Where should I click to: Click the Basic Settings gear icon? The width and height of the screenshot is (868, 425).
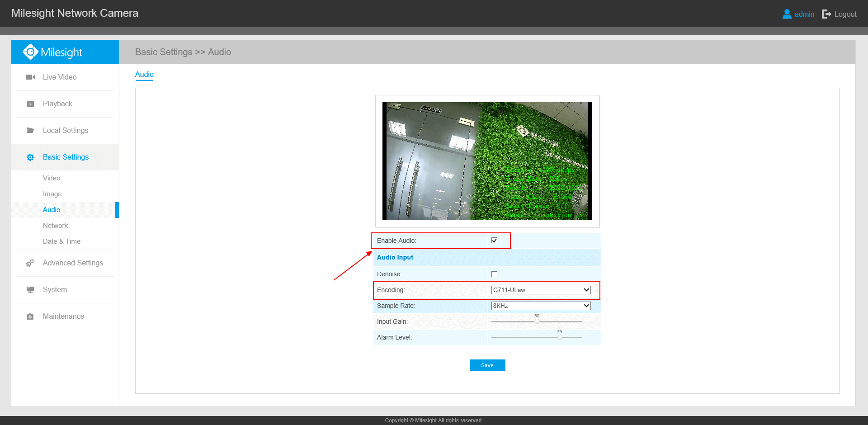[x=30, y=157]
